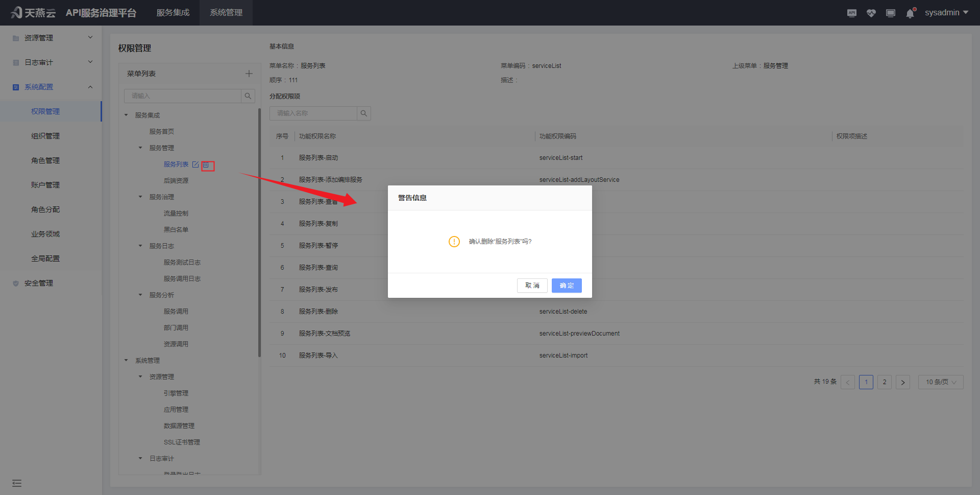Click the permission name search magnifier icon
Image resolution: width=980 pixels, height=495 pixels.
(364, 113)
